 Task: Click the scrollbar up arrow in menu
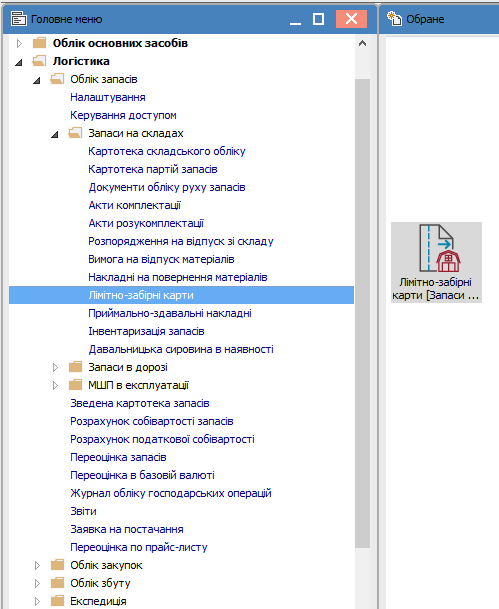click(362, 43)
